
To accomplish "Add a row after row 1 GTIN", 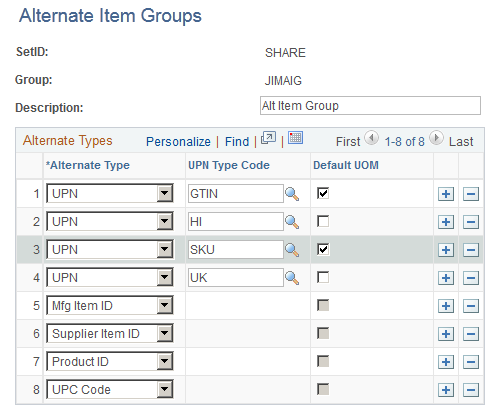I will tap(446, 194).
